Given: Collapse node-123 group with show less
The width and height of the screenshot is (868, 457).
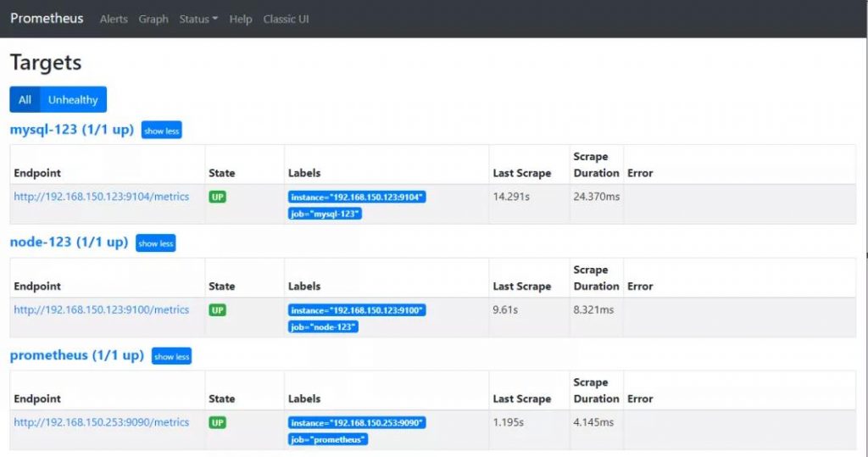Looking at the screenshot, I should tap(156, 243).
